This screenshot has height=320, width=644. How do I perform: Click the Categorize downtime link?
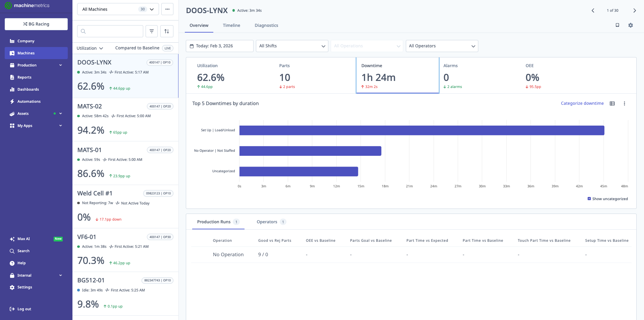point(582,103)
